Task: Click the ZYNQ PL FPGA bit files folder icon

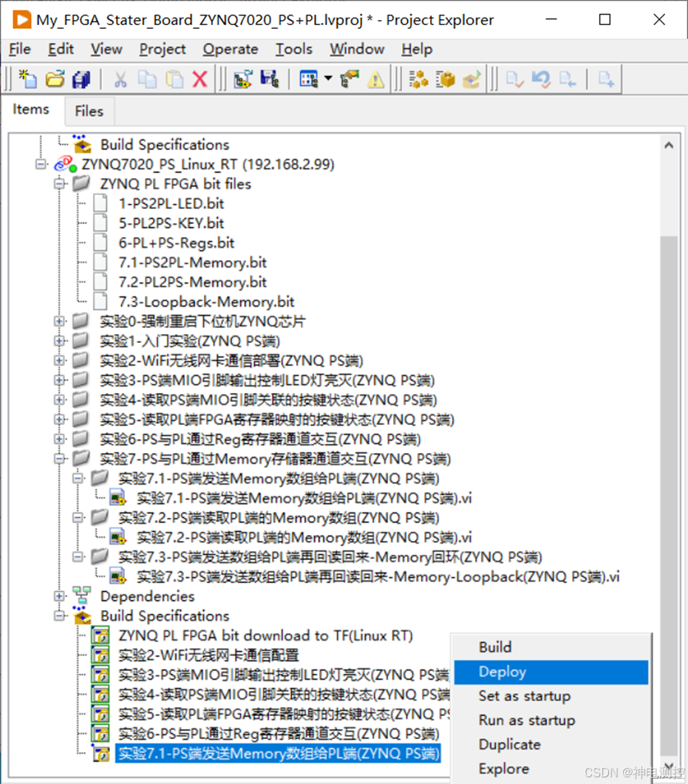Action: click(81, 183)
